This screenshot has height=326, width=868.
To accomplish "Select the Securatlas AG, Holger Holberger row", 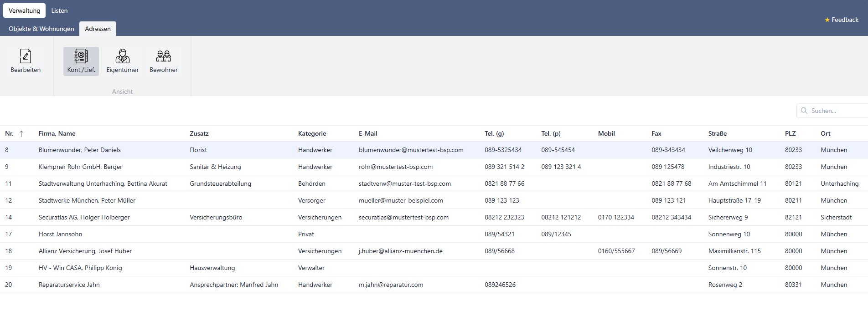I will [x=434, y=217].
